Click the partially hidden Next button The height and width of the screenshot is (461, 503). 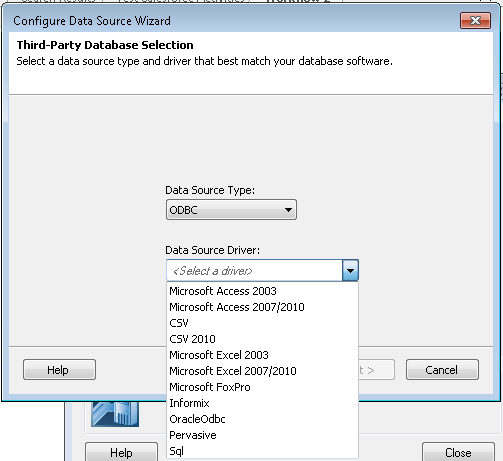[x=376, y=370]
